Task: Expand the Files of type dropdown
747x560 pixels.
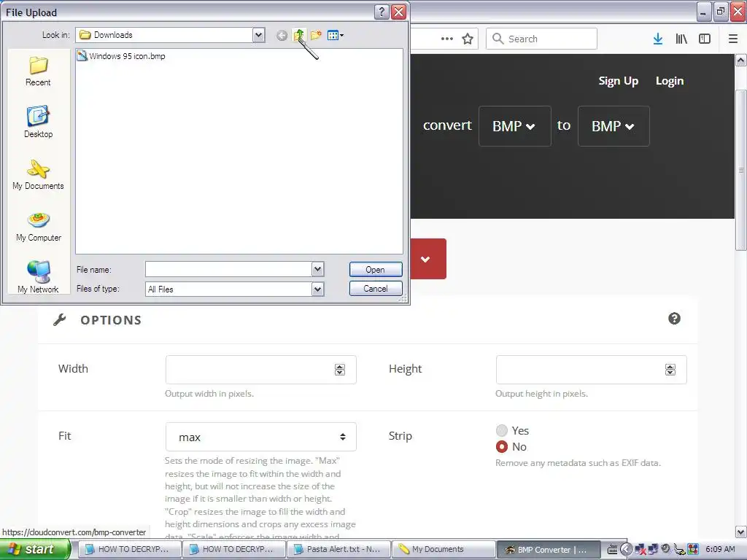Action: point(318,289)
